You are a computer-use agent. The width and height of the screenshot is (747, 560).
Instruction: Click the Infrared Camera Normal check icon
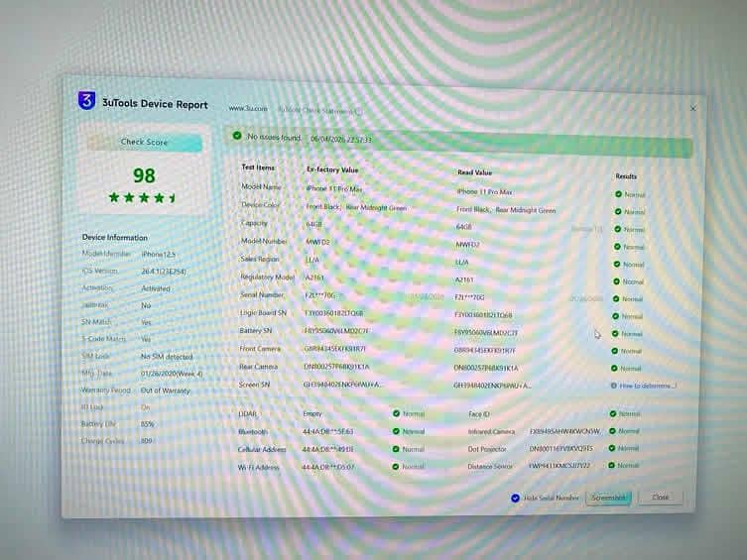pyautogui.click(x=612, y=431)
